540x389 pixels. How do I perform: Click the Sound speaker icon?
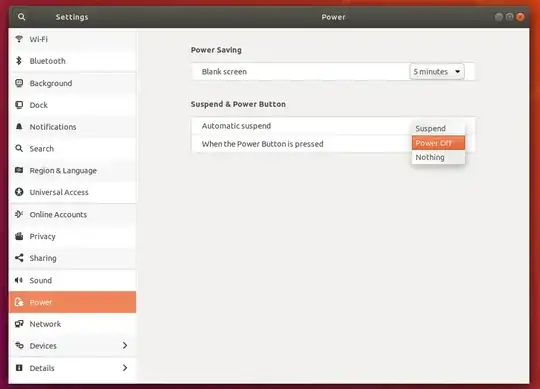point(19,280)
